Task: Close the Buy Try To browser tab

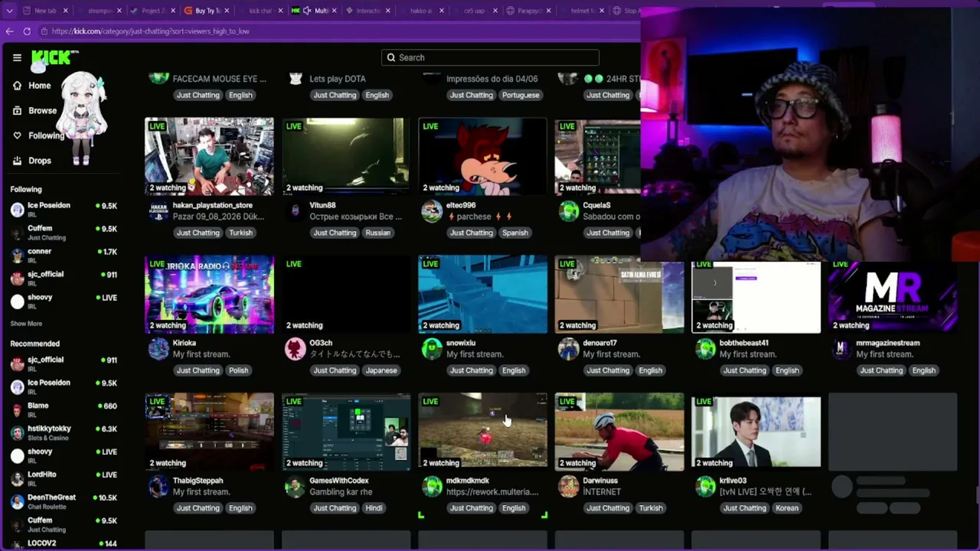Action: click(227, 11)
